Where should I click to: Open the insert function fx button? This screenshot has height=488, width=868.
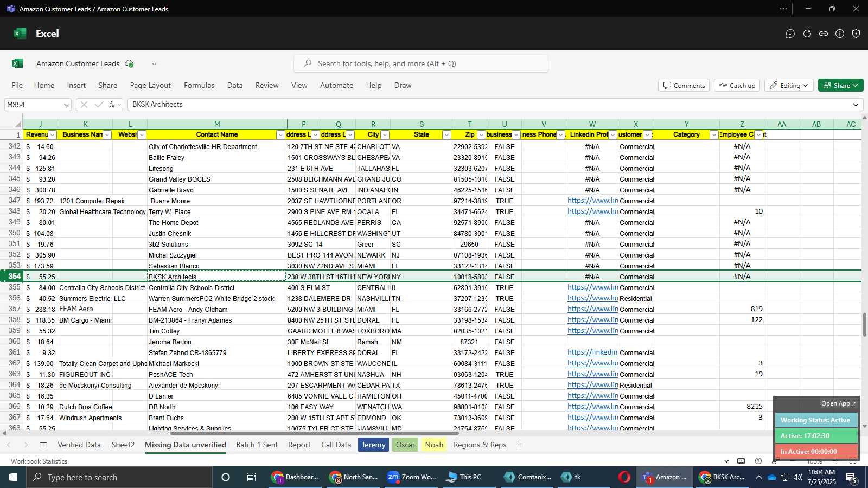pyautogui.click(x=112, y=105)
